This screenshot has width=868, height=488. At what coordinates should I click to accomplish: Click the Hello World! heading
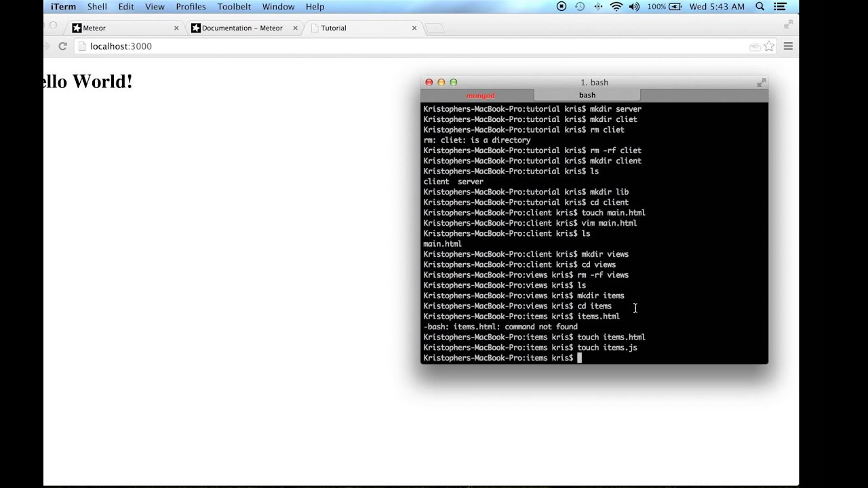click(x=88, y=81)
